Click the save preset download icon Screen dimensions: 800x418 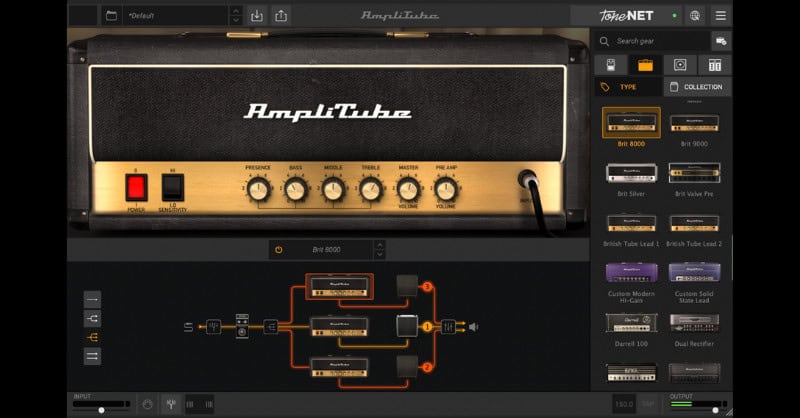point(257,16)
